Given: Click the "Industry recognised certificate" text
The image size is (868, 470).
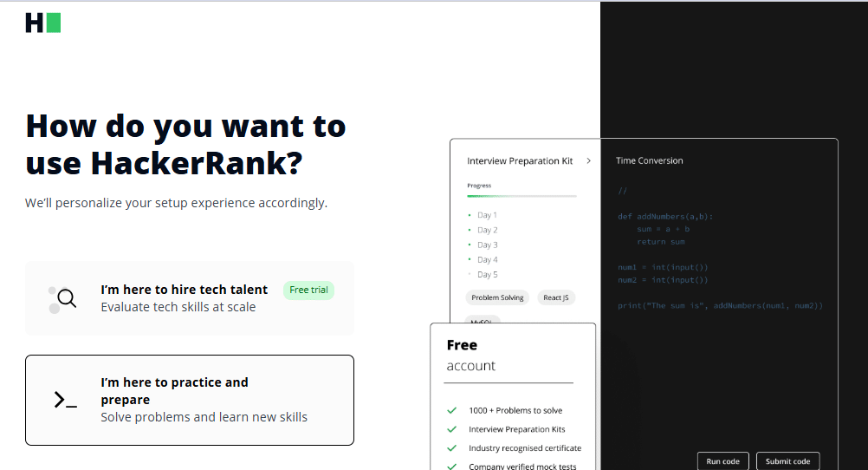Looking at the screenshot, I should (x=525, y=448).
